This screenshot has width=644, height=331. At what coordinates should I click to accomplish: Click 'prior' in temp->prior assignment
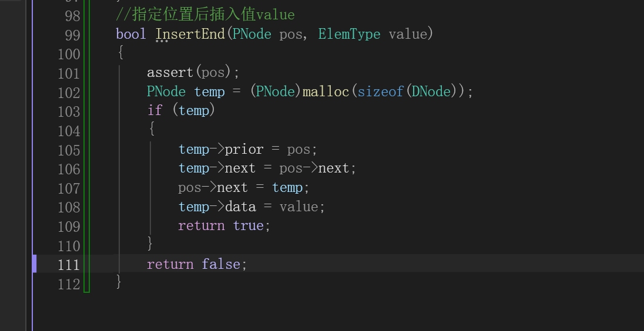pyautogui.click(x=244, y=149)
